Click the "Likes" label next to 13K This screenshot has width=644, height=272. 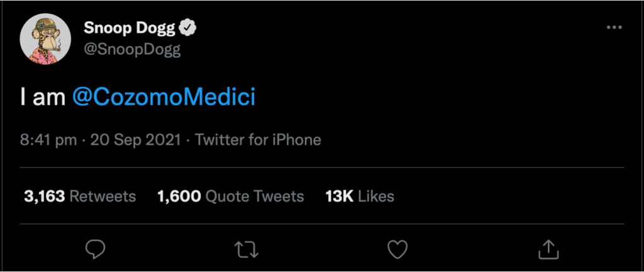377,196
